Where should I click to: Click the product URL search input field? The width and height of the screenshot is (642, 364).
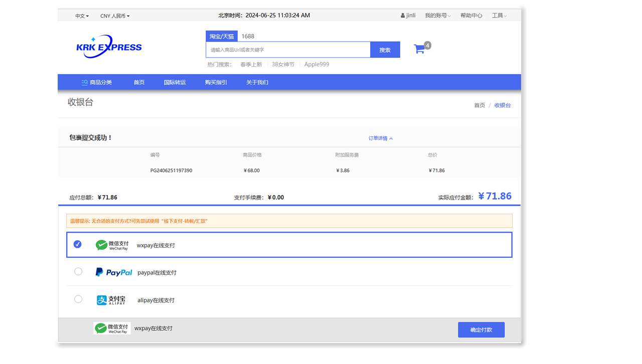pos(288,50)
